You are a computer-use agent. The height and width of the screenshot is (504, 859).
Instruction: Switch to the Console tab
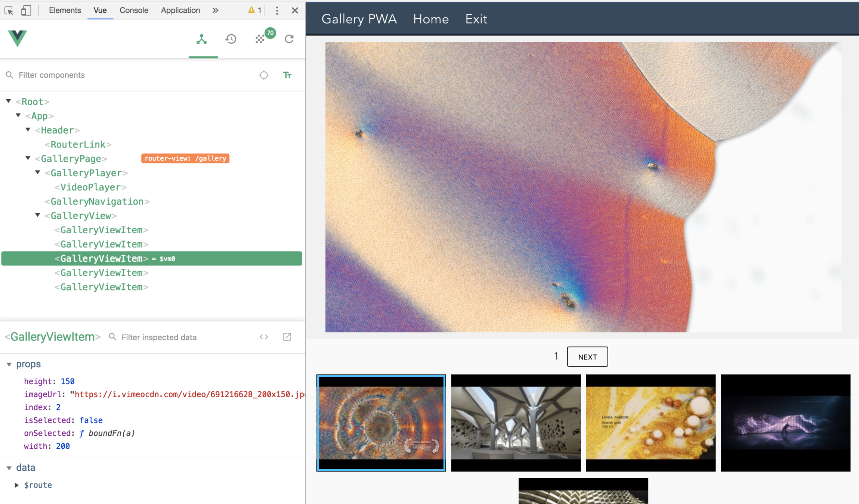tap(134, 10)
